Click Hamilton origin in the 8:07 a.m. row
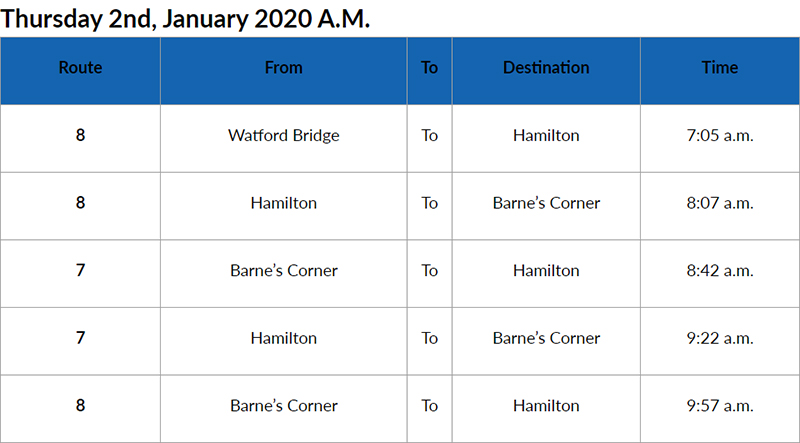 [x=283, y=203]
